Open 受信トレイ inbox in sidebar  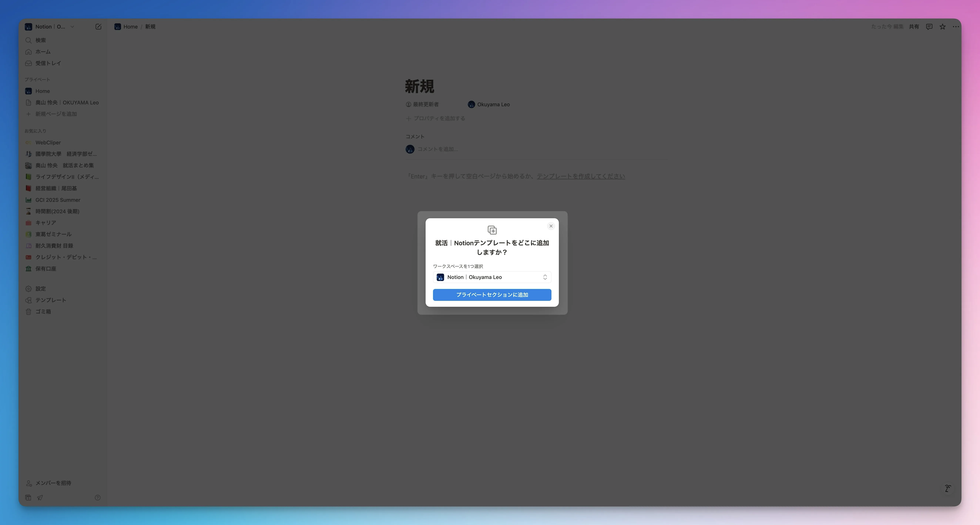point(48,63)
